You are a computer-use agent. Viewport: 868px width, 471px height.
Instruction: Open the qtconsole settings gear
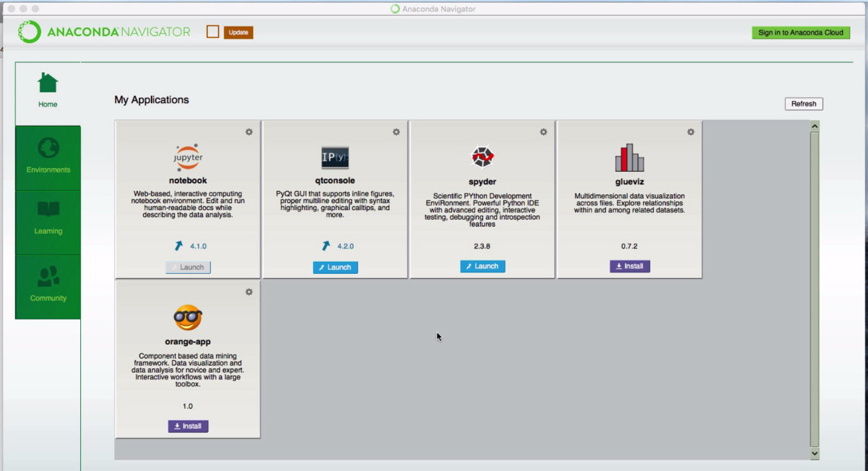pyautogui.click(x=396, y=132)
